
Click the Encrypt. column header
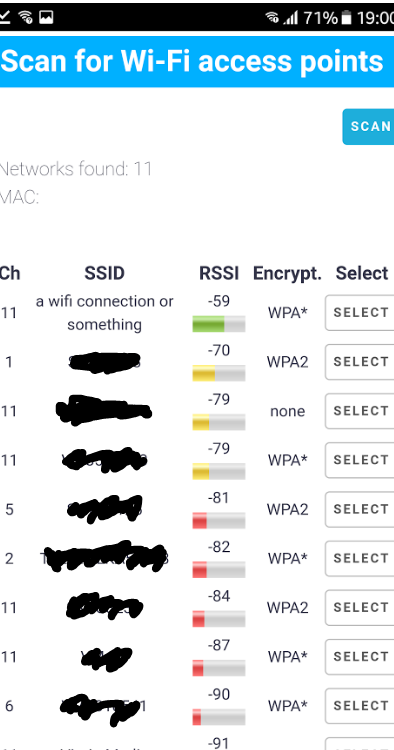(287, 274)
